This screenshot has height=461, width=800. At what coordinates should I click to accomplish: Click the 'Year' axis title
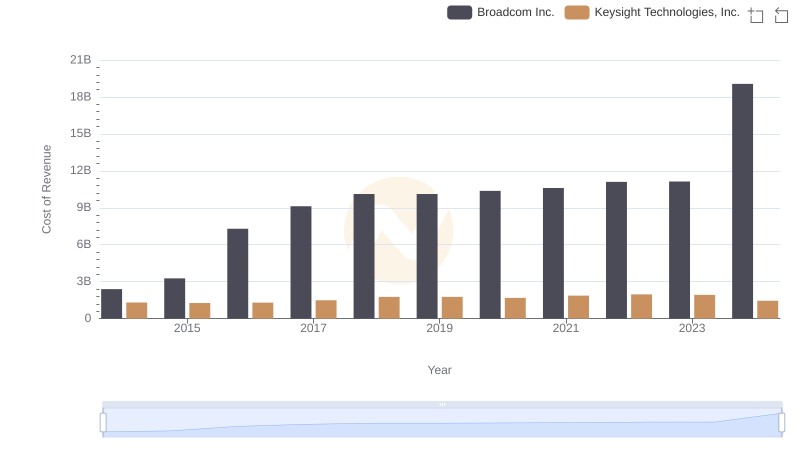tap(440, 370)
